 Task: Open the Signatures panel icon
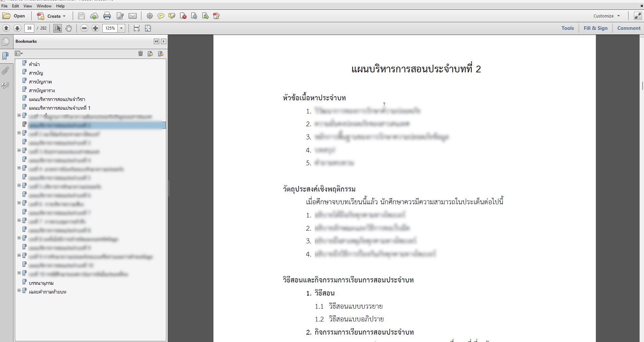(5, 85)
